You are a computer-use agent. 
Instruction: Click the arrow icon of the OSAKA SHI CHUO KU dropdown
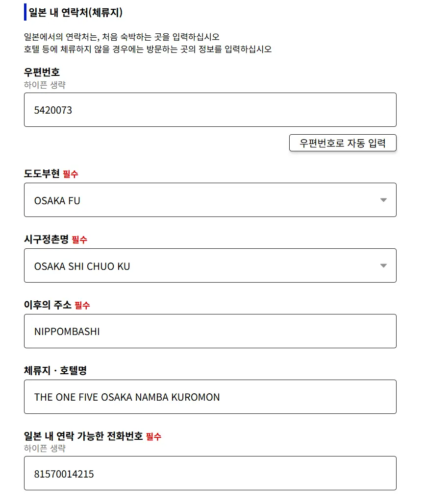(x=383, y=265)
